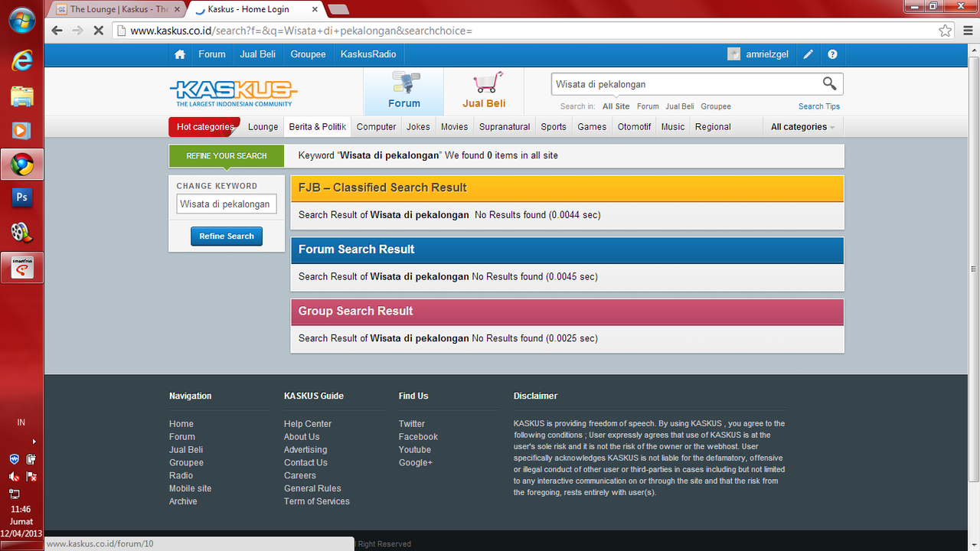
Task: Open Games category
Action: click(592, 127)
